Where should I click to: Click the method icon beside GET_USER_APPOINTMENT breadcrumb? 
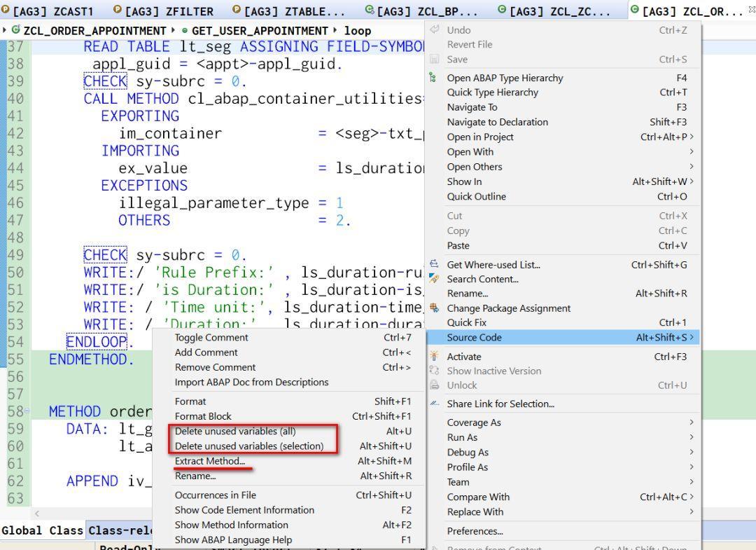(185, 31)
